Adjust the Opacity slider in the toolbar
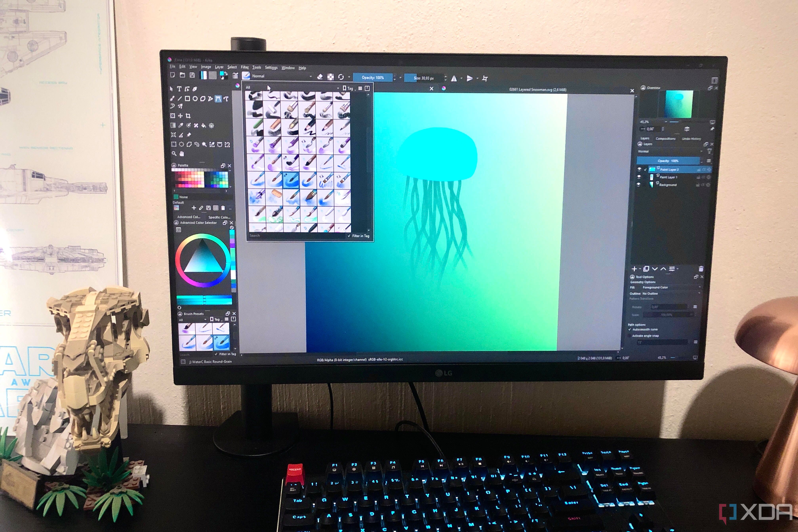 [373, 77]
